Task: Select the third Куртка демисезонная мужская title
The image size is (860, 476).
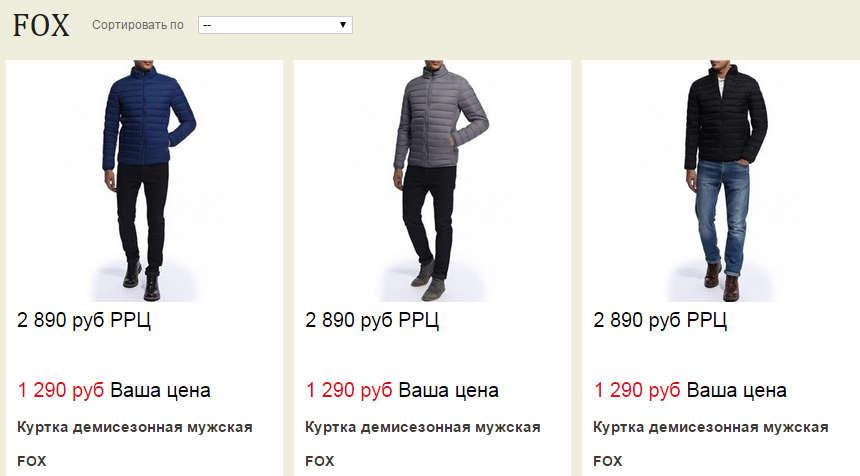Action: (711, 427)
